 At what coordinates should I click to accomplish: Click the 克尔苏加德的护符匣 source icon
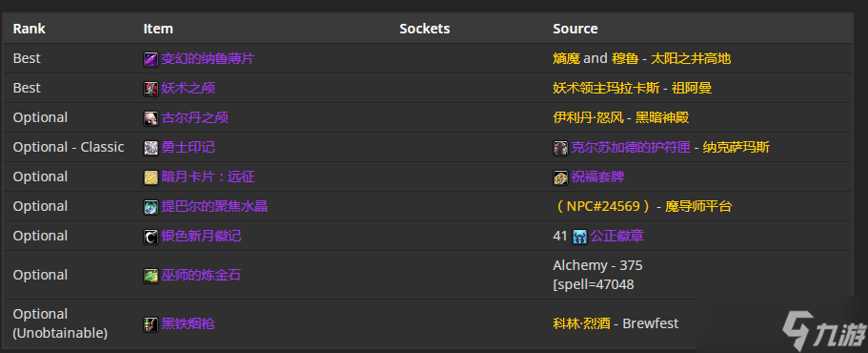point(560,148)
